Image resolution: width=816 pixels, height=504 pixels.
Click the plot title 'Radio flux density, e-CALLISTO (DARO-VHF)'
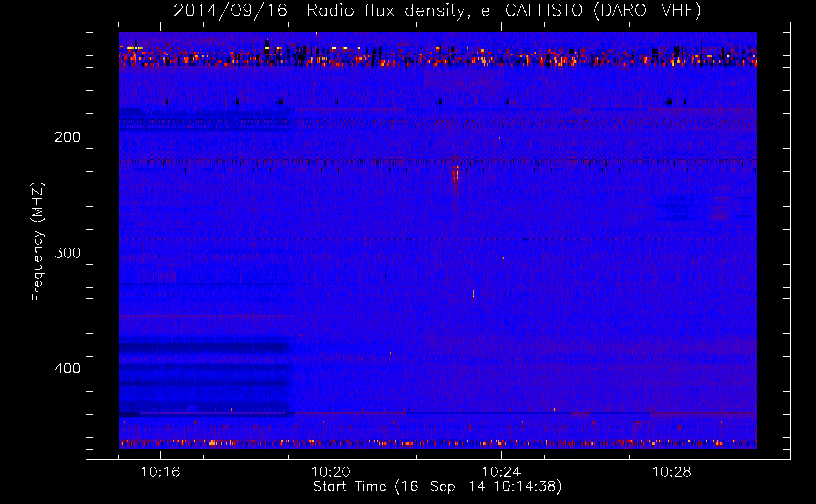coord(503,11)
